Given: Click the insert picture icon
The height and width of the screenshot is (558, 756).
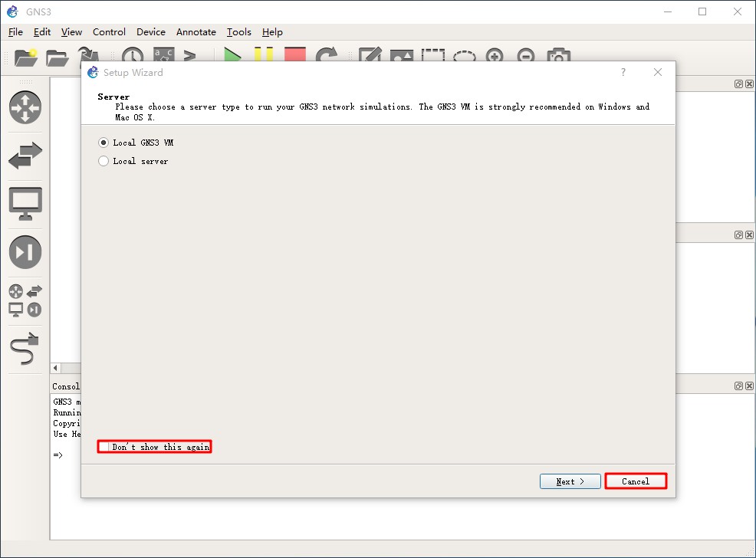Looking at the screenshot, I should (401, 55).
